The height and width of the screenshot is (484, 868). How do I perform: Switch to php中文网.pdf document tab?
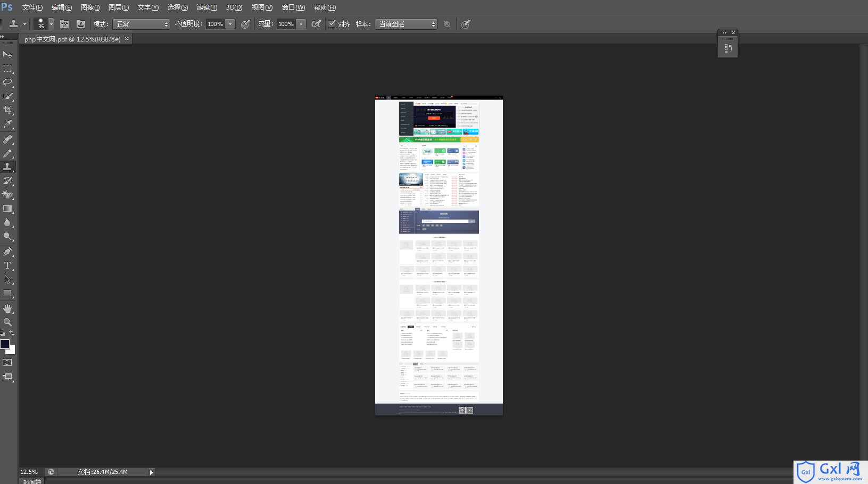[x=72, y=39]
